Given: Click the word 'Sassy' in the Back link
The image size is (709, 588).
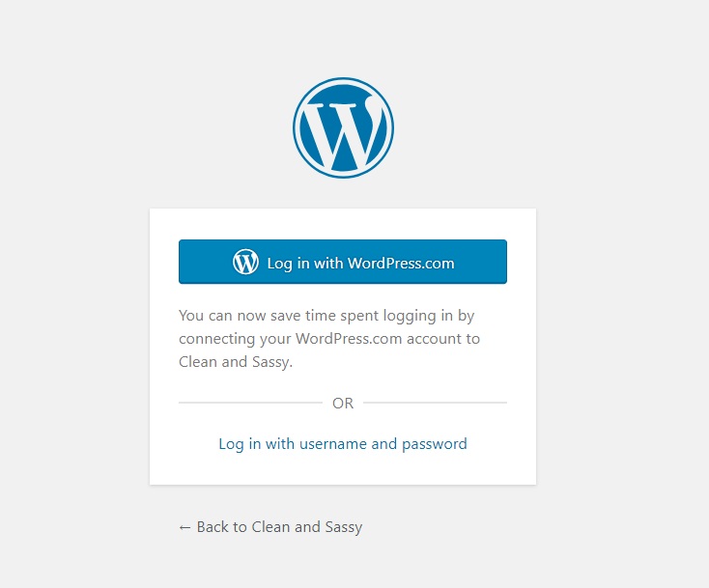Looking at the screenshot, I should pos(344,527).
